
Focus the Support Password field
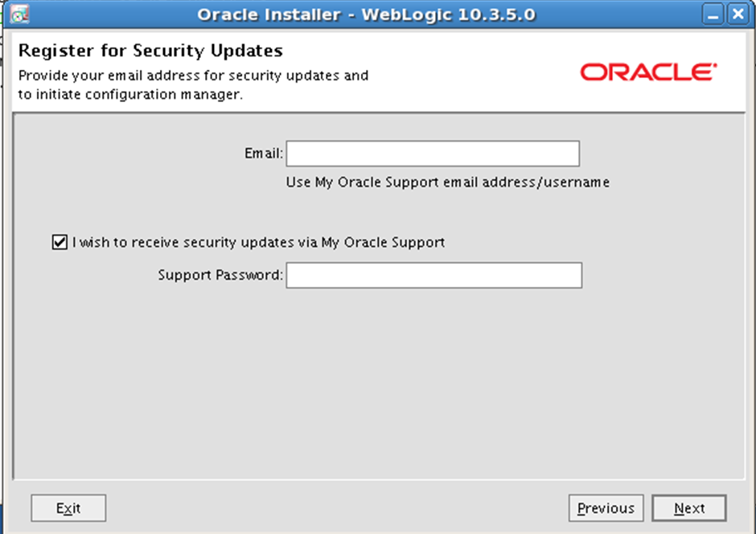pos(434,275)
